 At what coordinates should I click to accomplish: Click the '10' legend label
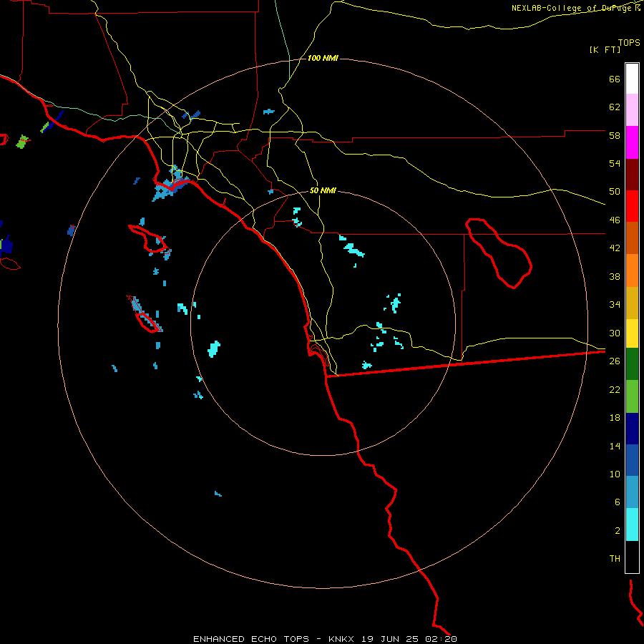pos(615,474)
